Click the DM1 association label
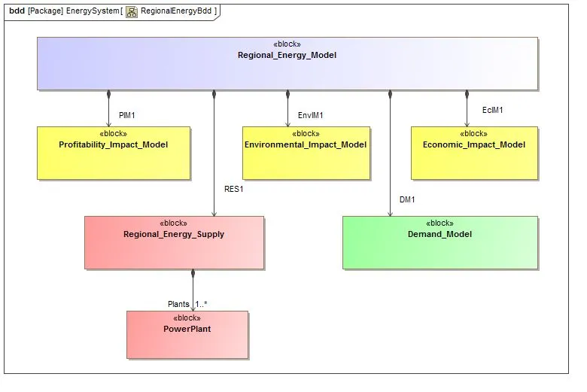 tap(407, 199)
